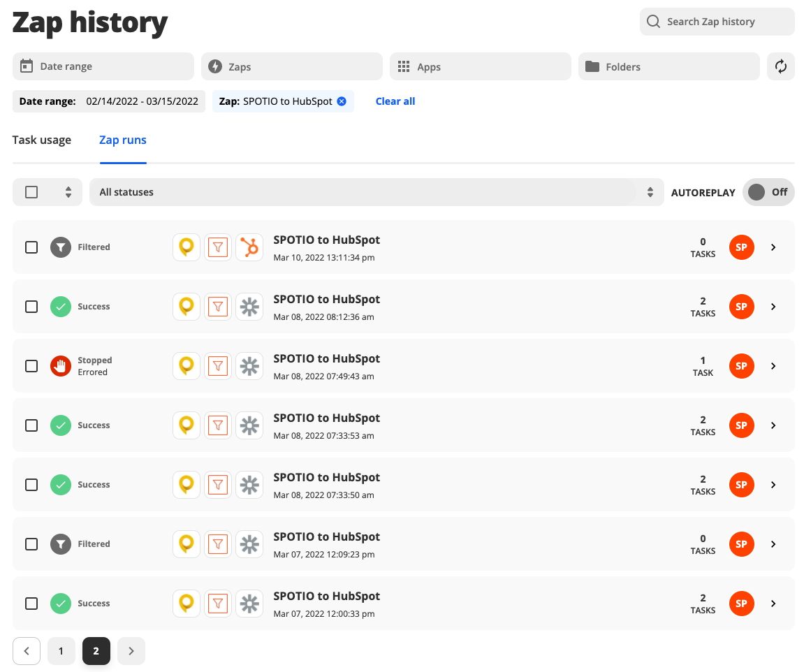The image size is (804, 672).
Task: Click the SP avatar on the 12:00:33 pm run
Action: click(x=741, y=604)
